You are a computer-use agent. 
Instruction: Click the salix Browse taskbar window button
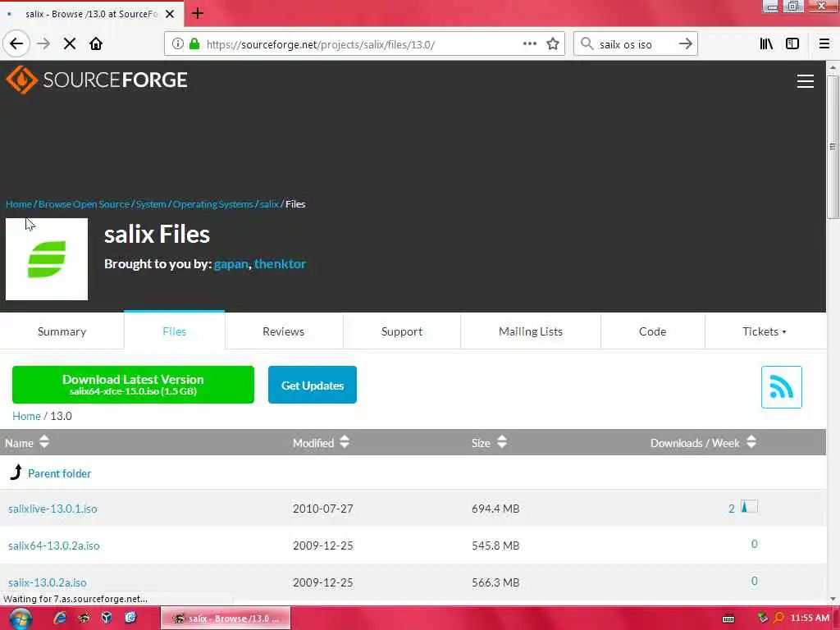pyautogui.click(x=226, y=619)
